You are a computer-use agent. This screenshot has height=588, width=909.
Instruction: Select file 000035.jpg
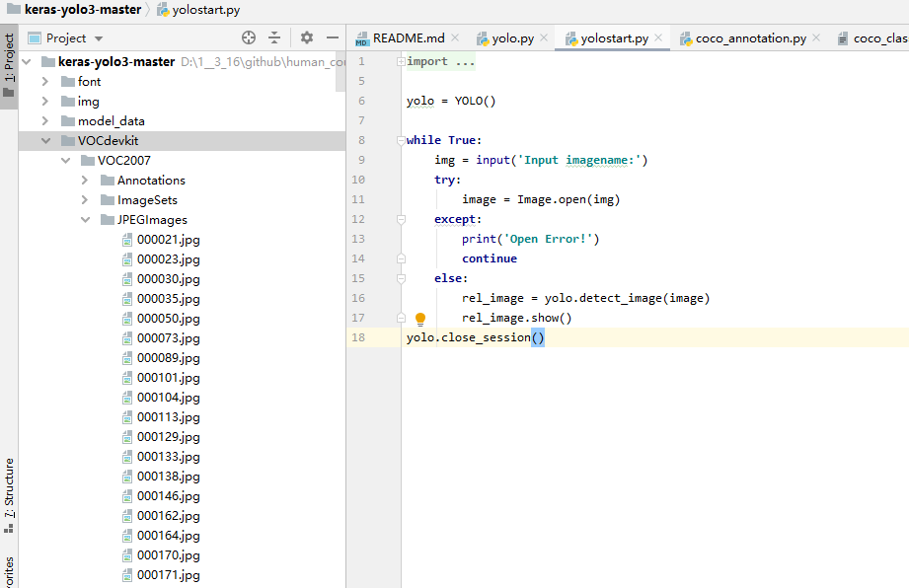168,298
